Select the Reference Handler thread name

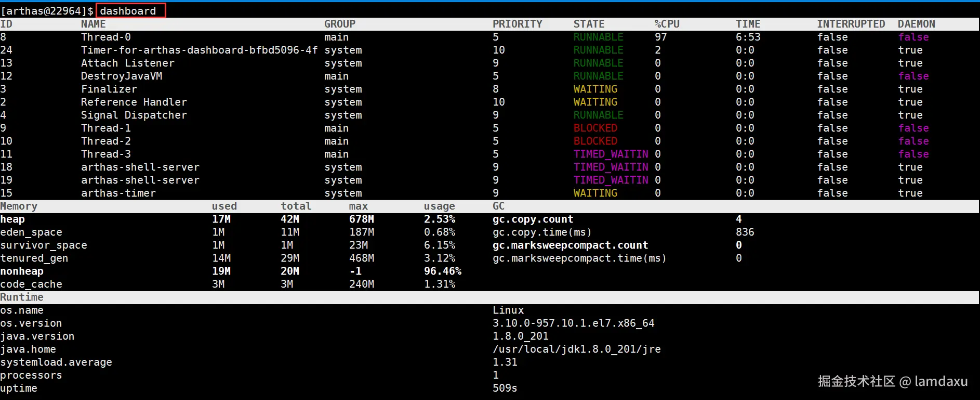tap(134, 102)
